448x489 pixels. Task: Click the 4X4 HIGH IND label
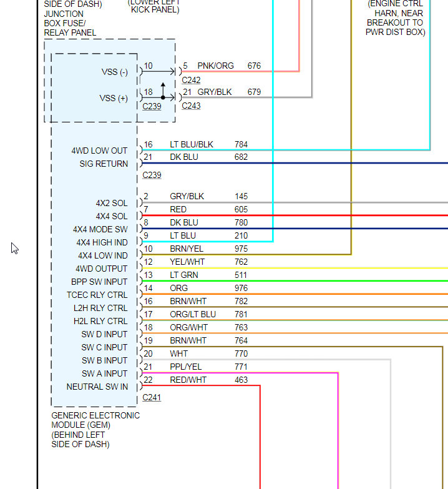coord(102,242)
